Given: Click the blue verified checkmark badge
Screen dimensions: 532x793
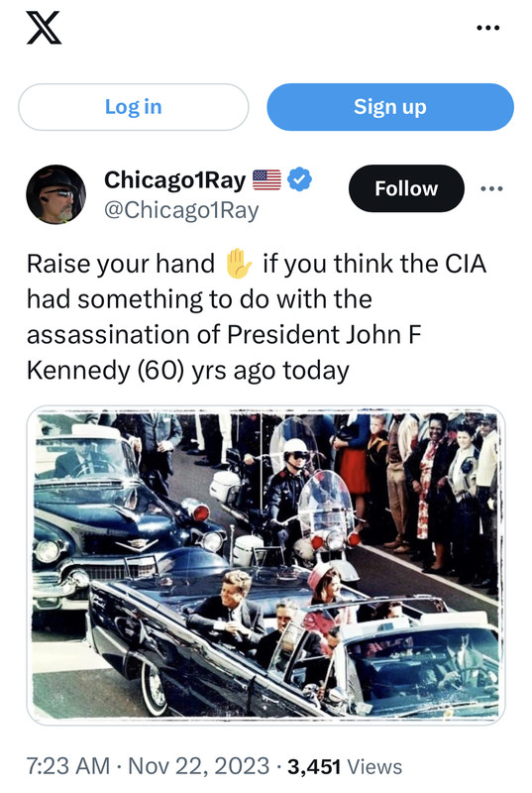Looking at the screenshot, I should coord(299,179).
